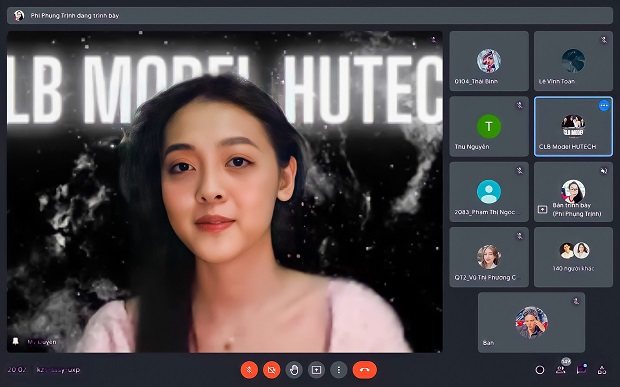Show the participants people panel
Viewport: 620px width, 387px height.
tap(560, 370)
